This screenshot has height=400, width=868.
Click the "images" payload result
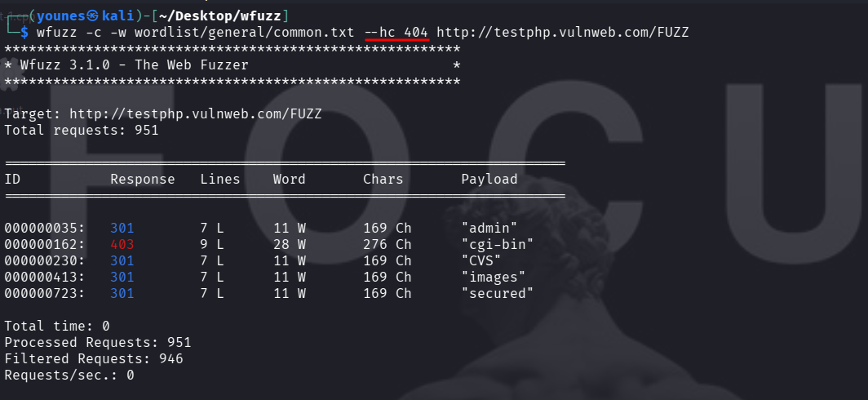click(x=494, y=277)
